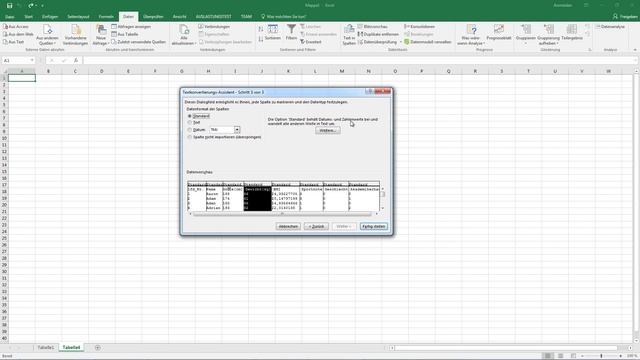Click Datenanalyse in ribbon
This screenshot has width=640, height=360.
click(610, 27)
